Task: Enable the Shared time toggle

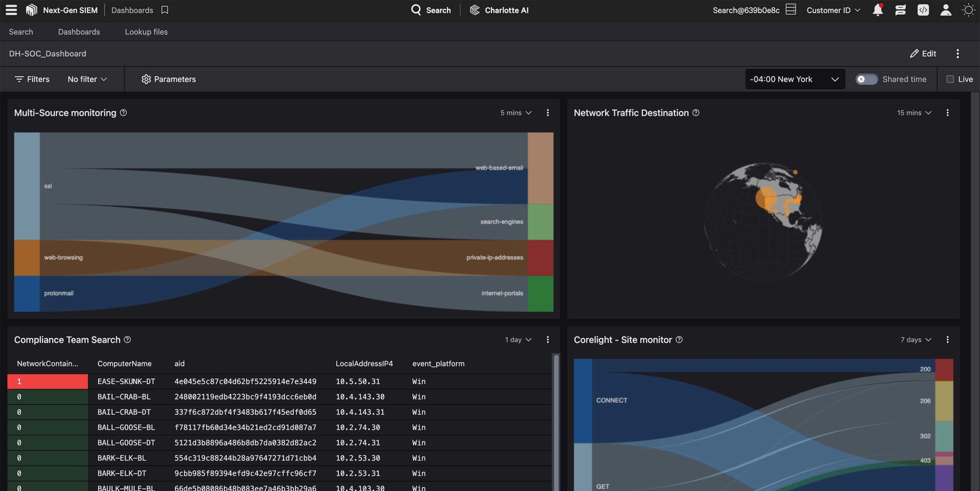Action: (x=867, y=79)
